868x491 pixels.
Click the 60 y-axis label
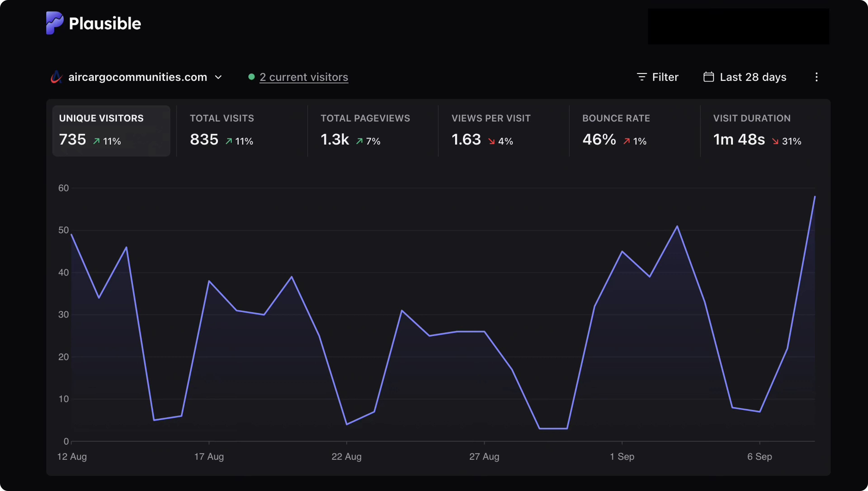tap(63, 188)
